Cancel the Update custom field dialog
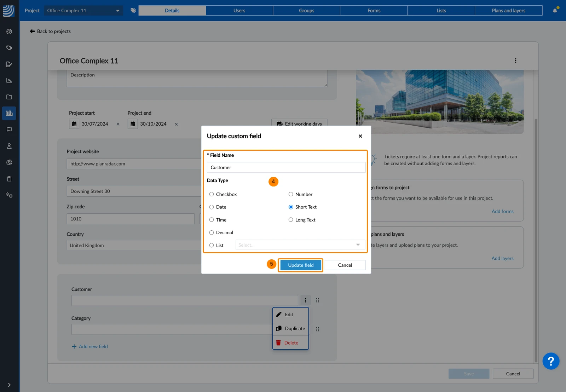The height and width of the screenshot is (392, 566). [x=345, y=265]
